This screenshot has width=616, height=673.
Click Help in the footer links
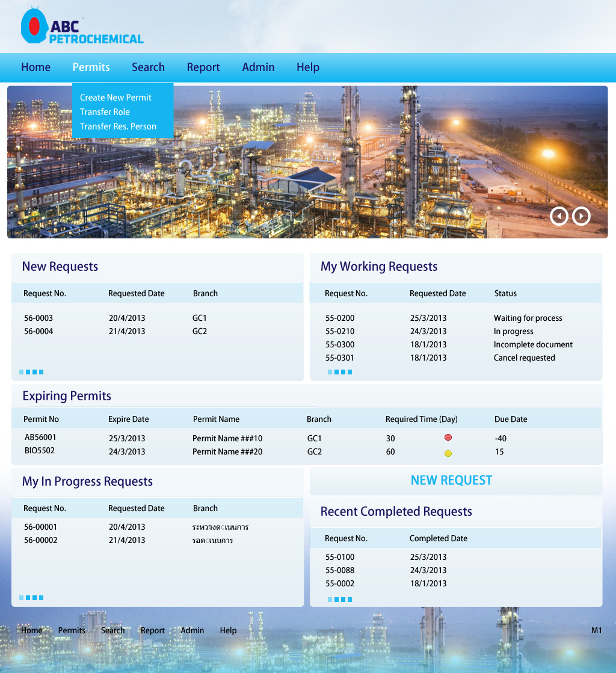tap(228, 630)
